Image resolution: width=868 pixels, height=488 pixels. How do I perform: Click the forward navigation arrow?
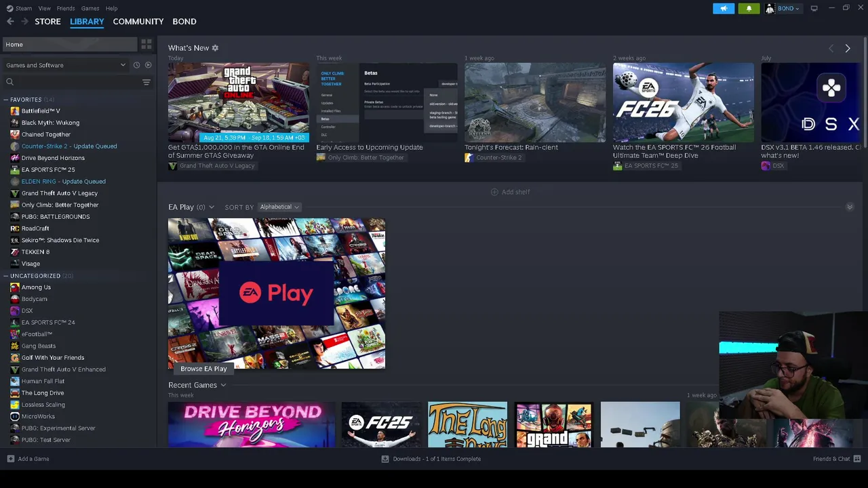click(24, 22)
